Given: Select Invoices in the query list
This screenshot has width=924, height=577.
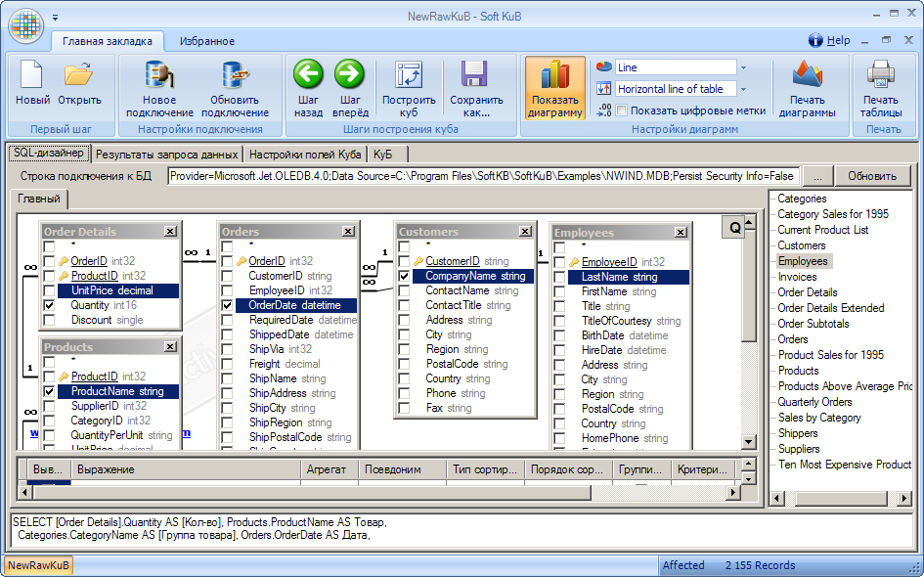Looking at the screenshot, I should coord(797,277).
